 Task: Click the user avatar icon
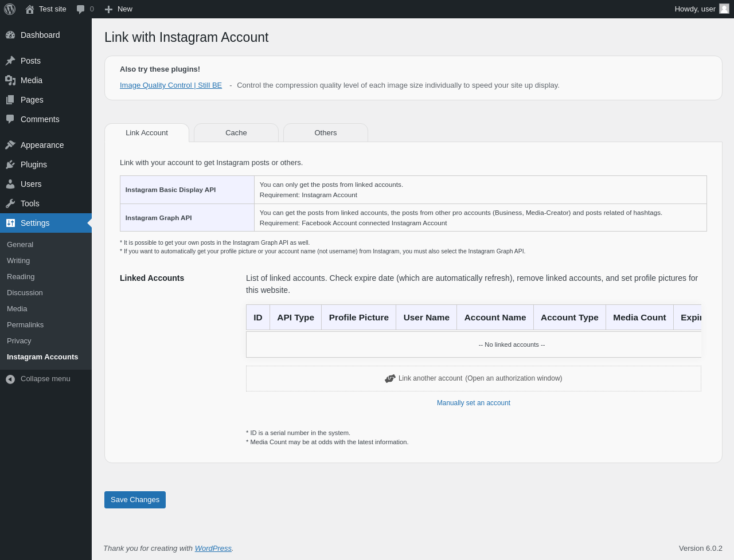coord(724,9)
